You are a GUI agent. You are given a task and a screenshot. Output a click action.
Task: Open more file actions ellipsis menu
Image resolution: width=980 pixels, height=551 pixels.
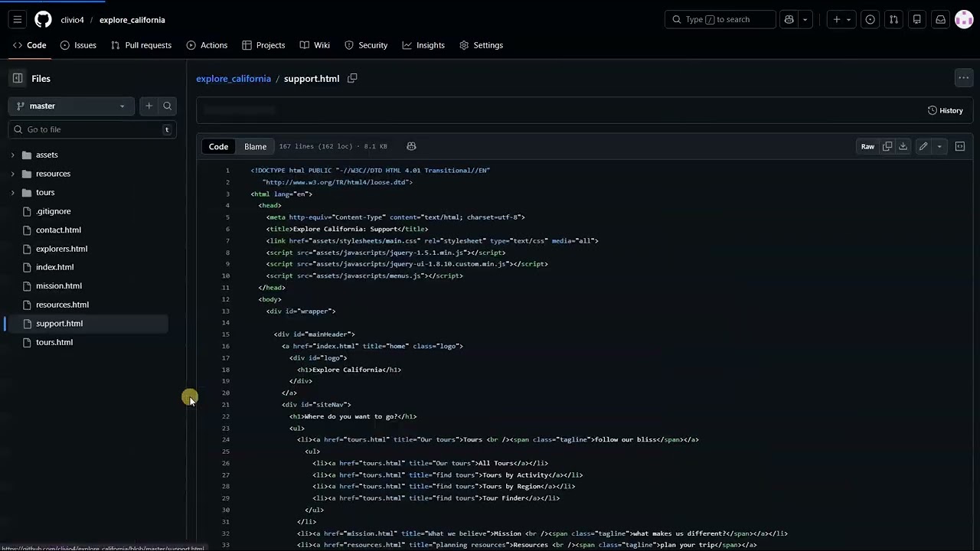(963, 77)
